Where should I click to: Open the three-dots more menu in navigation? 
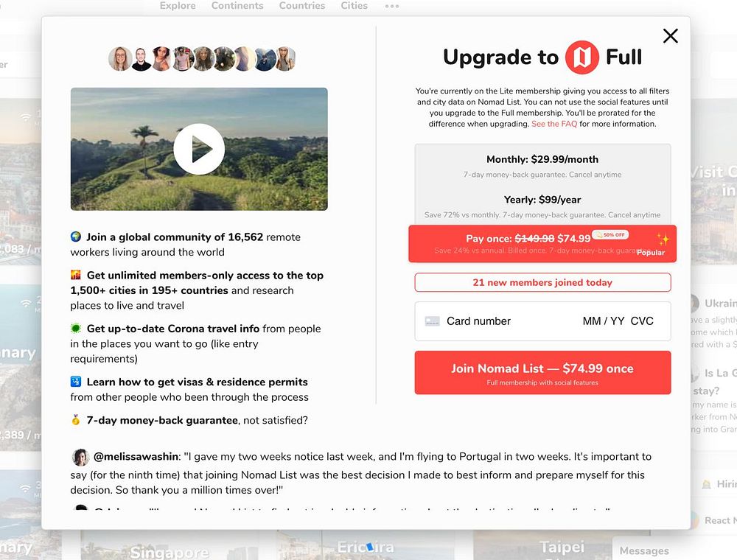(392, 6)
